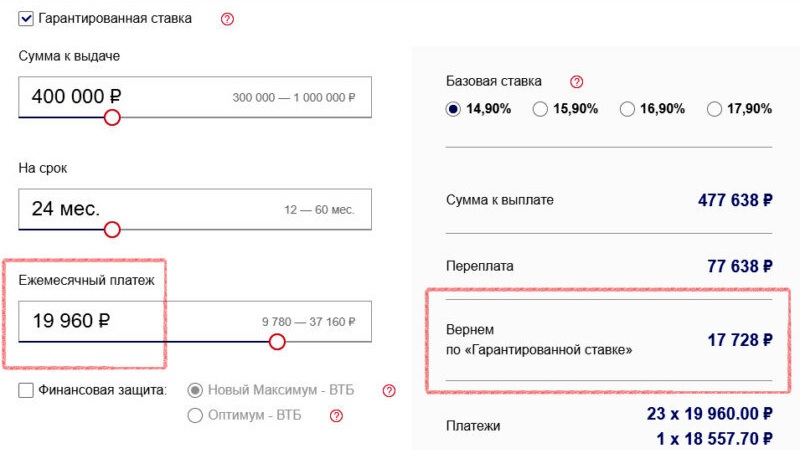The height and width of the screenshot is (450, 800).
Task: Click the На срок slider handle
Action: (112, 230)
